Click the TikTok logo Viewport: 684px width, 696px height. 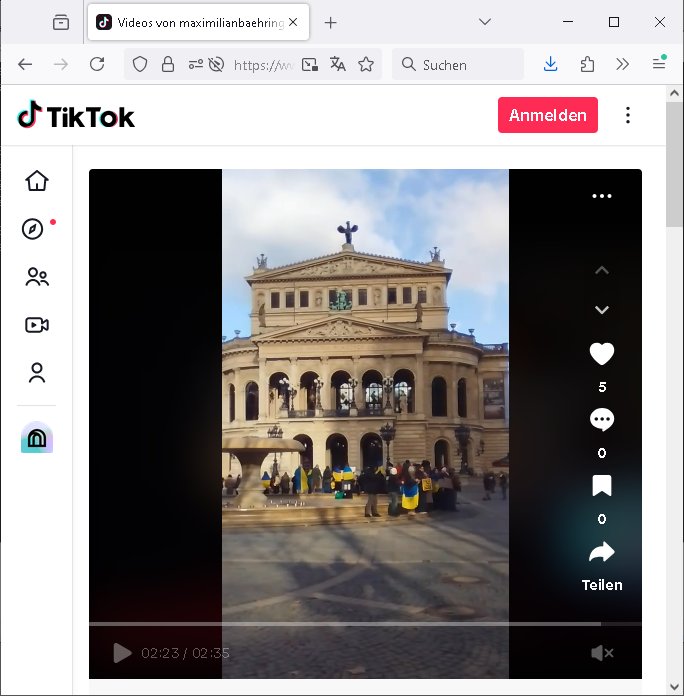pos(76,115)
